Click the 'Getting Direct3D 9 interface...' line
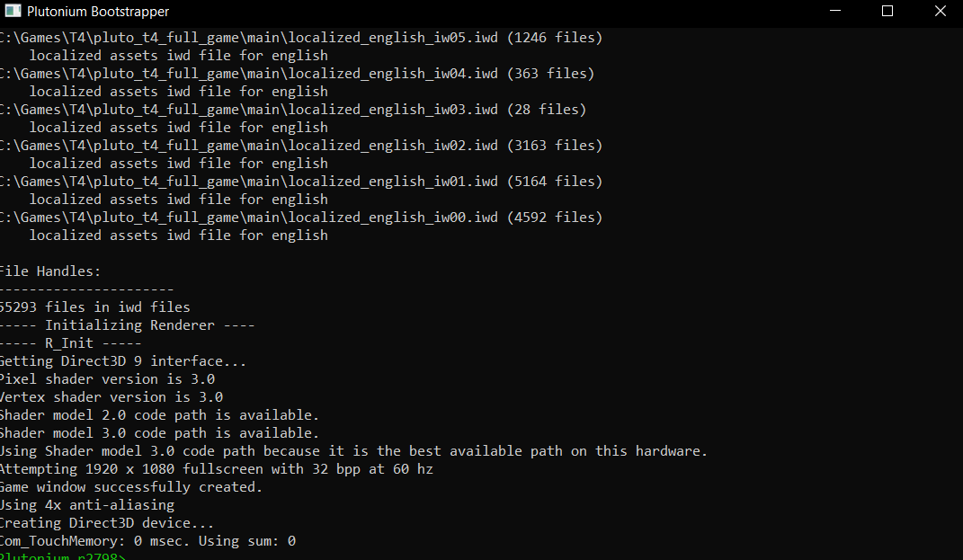 pos(123,361)
